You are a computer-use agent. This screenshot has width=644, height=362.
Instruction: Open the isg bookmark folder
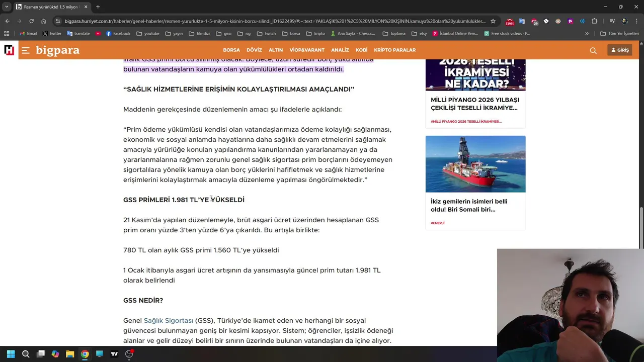point(244,33)
